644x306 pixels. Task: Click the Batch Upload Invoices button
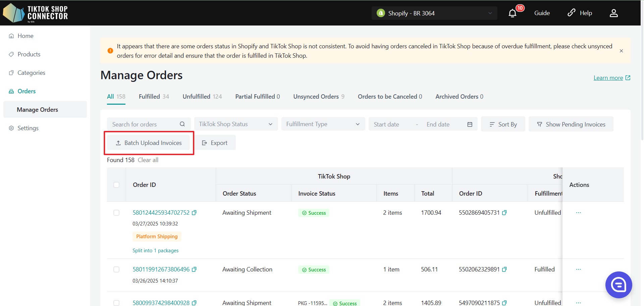149,143
